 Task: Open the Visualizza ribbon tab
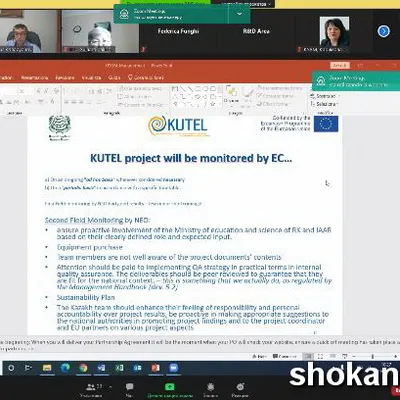pos(91,77)
